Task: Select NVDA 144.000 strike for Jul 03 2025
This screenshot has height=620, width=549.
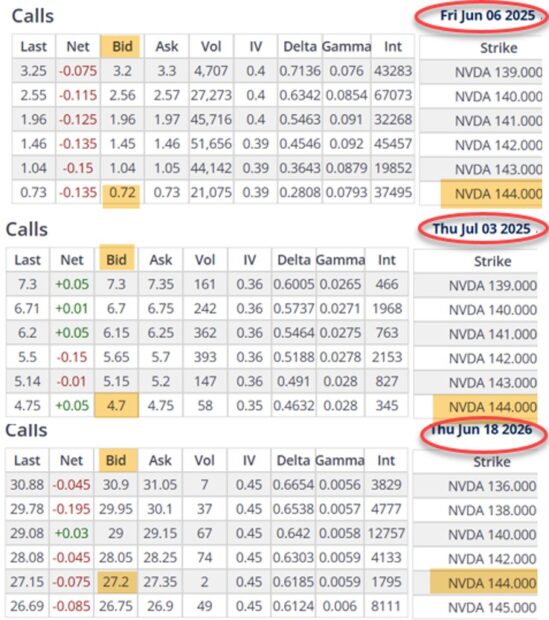Action: (492, 407)
